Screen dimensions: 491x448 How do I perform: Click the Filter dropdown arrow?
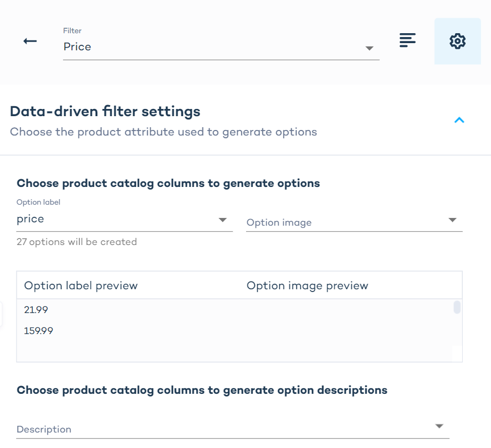pos(369,49)
